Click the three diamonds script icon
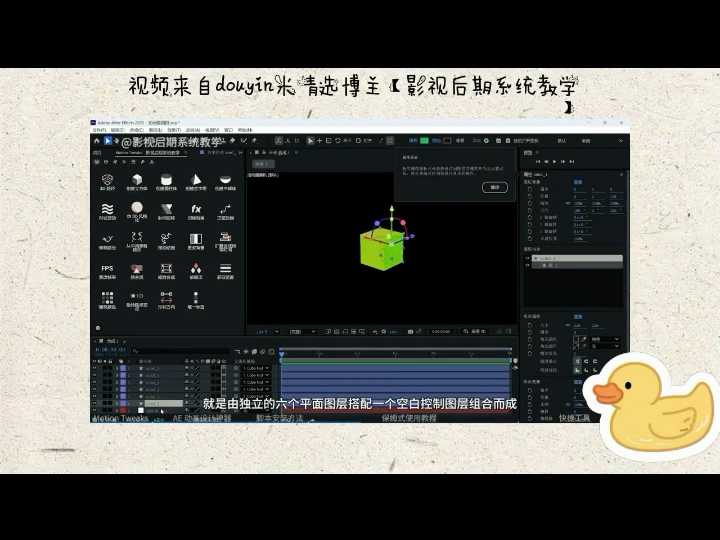This screenshot has width=720, height=540. pyautogui.click(x=196, y=268)
